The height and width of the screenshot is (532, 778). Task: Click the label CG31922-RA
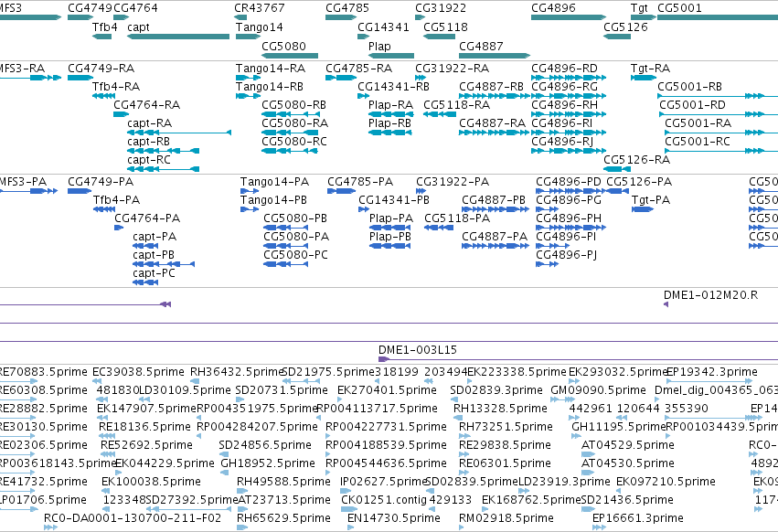coord(452,68)
